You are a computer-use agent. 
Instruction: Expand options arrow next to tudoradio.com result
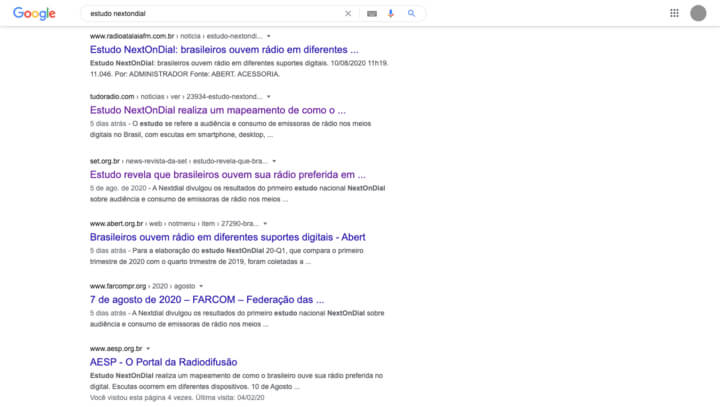(x=269, y=97)
